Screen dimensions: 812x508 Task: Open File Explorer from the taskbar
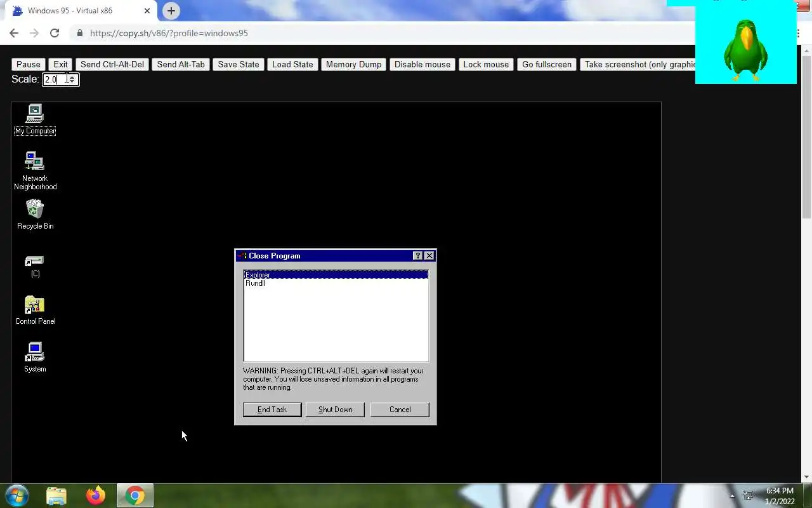(56, 495)
